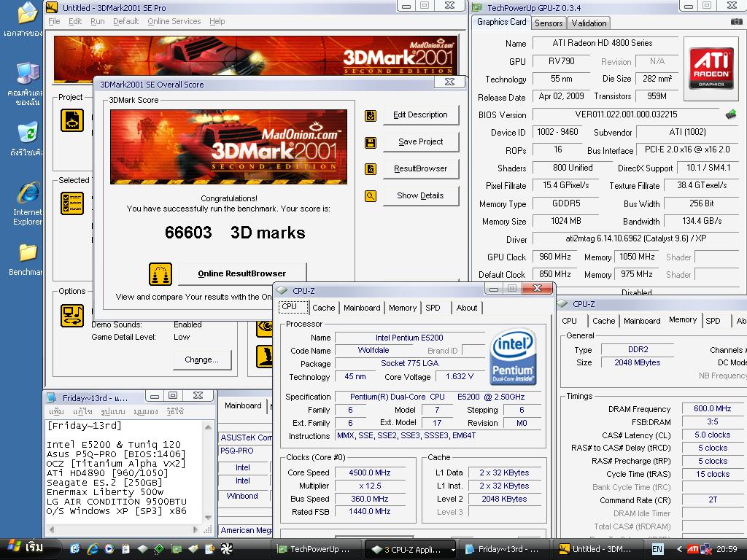Click the Intel Pentium logo in CPU-Z

pos(513,357)
